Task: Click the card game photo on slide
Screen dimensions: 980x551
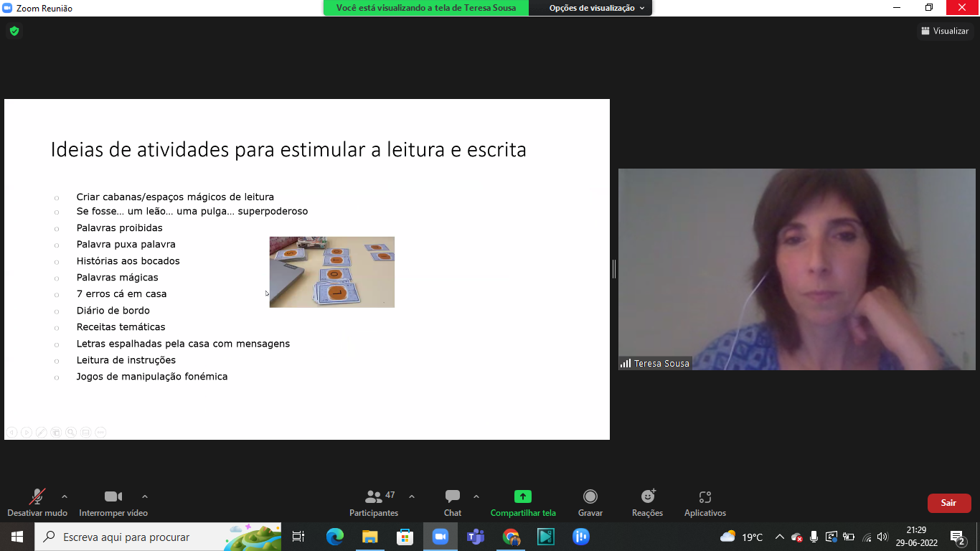Action: 331,272
